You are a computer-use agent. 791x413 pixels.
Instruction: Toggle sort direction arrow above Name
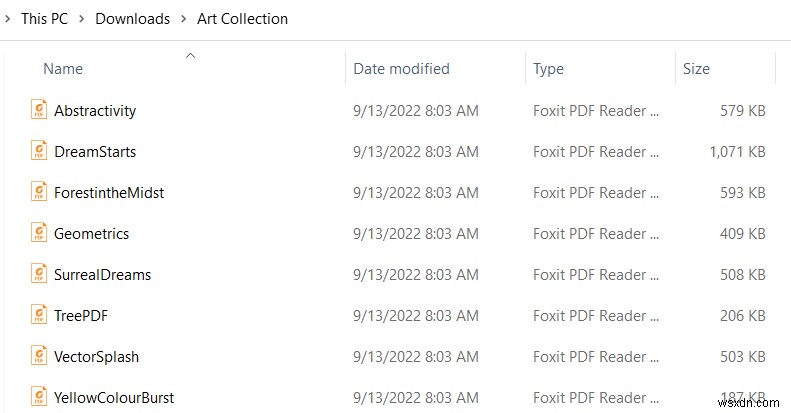coord(190,56)
